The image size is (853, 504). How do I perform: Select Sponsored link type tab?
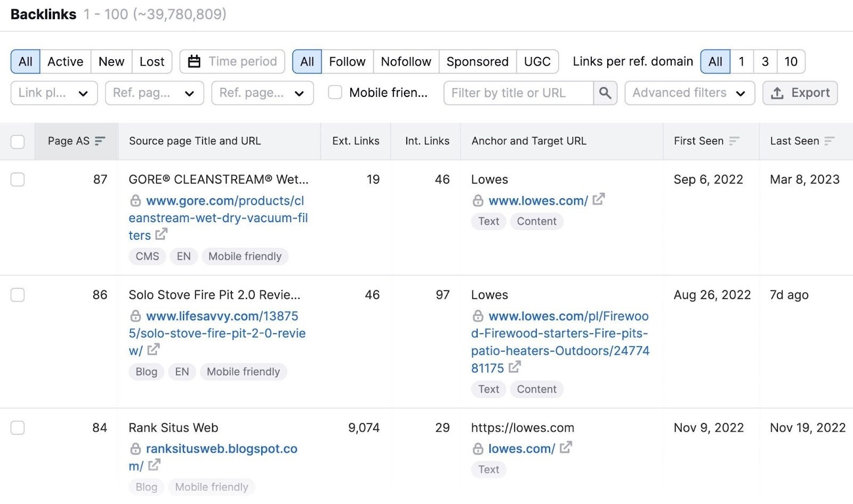pos(477,61)
